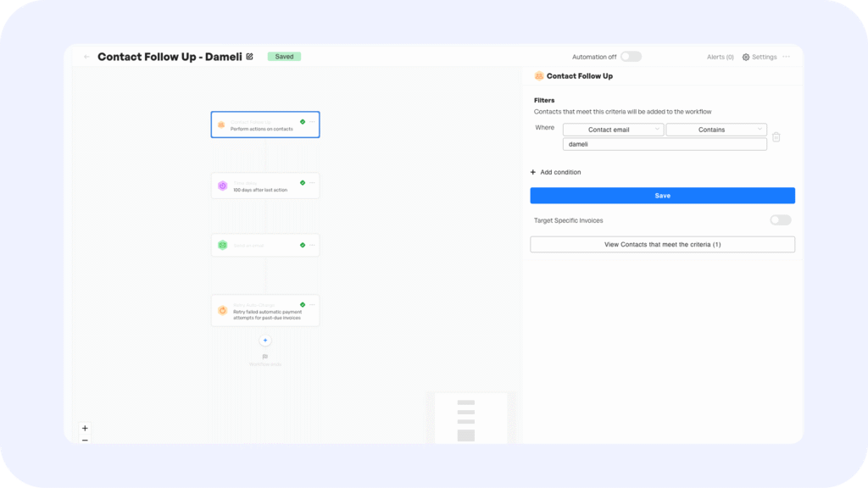
Task: Open Alerts (0) in the header
Action: (721, 57)
